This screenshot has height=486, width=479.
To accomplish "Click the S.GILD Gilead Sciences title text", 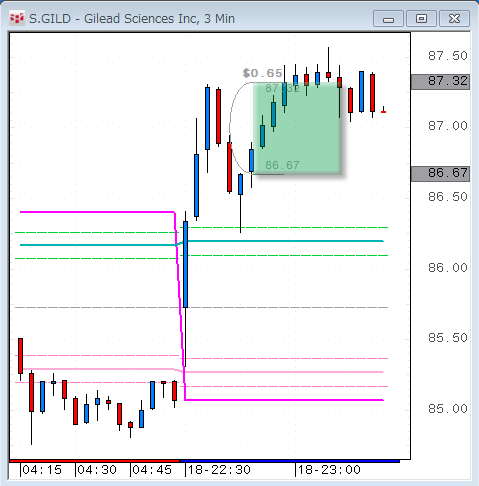I will pyautogui.click(x=132, y=19).
